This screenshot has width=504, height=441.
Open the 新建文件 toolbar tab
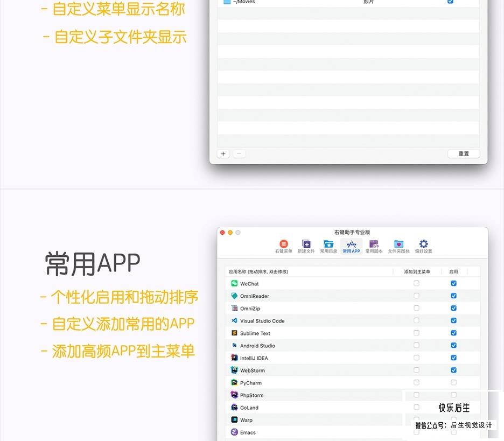306,247
